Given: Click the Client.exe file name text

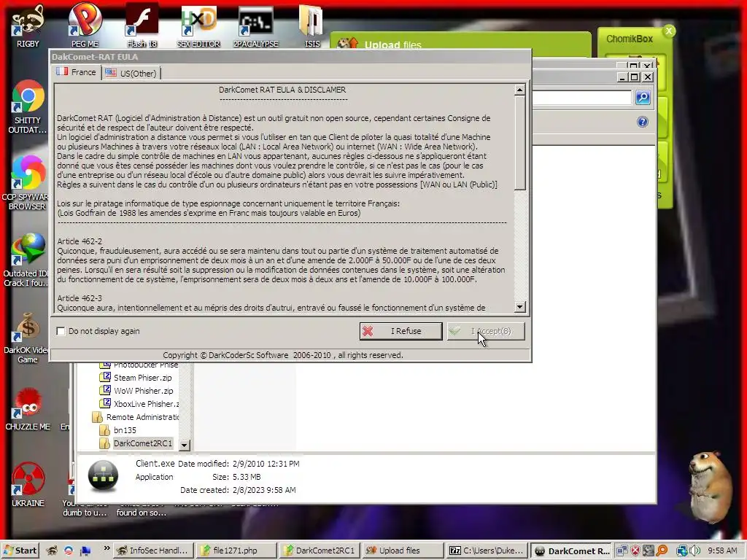Looking at the screenshot, I should pyautogui.click(x=155, y=463).
